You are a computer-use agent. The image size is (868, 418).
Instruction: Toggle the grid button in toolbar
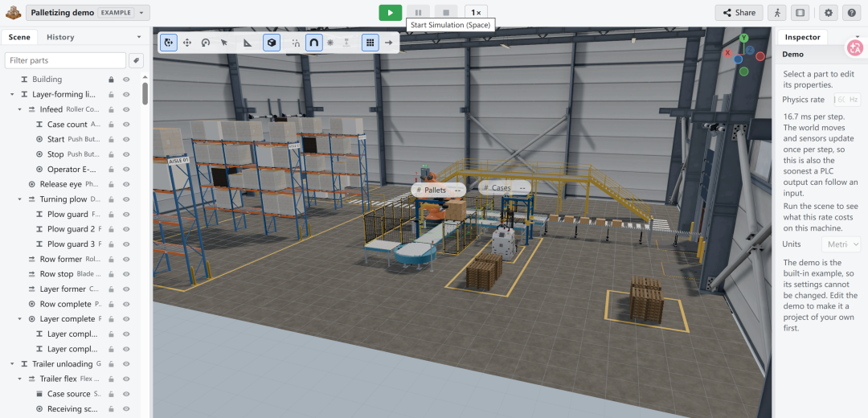[371, 42]
